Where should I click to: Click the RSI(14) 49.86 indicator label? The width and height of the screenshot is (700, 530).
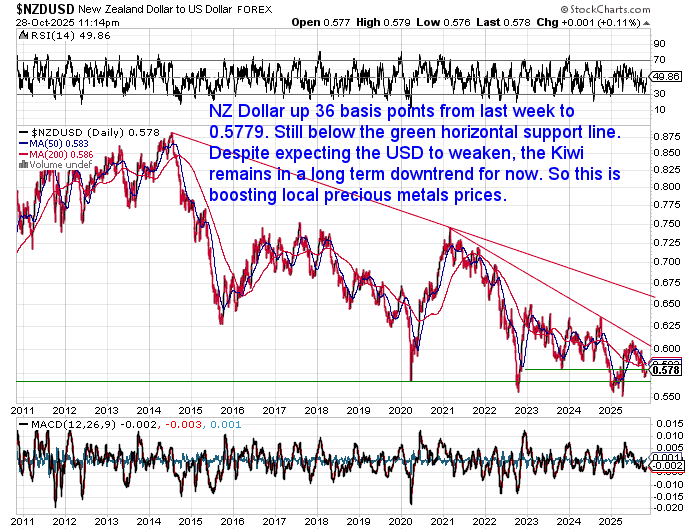click(70, 36)
